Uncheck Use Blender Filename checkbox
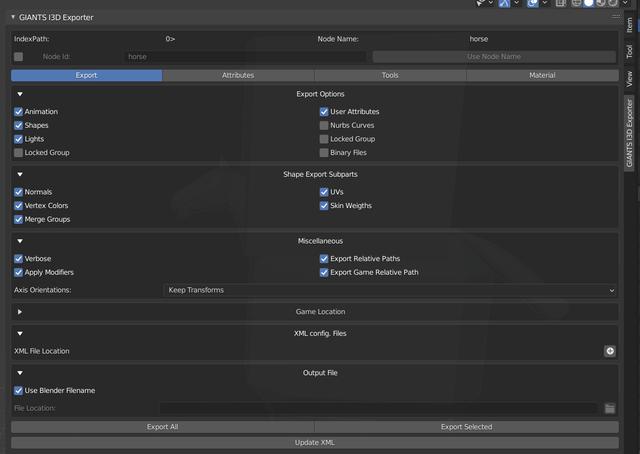Viewport: 640px width, 454px height. pos(18,391)
